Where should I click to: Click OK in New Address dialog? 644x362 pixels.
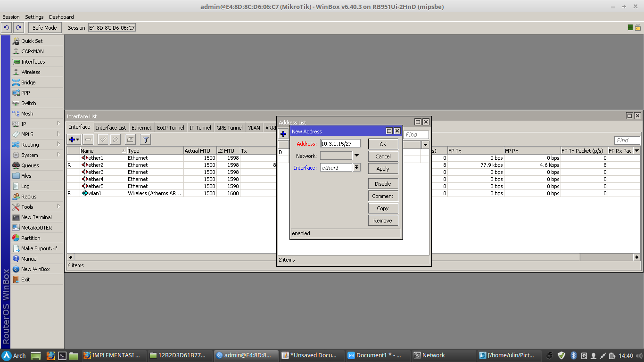383,144
